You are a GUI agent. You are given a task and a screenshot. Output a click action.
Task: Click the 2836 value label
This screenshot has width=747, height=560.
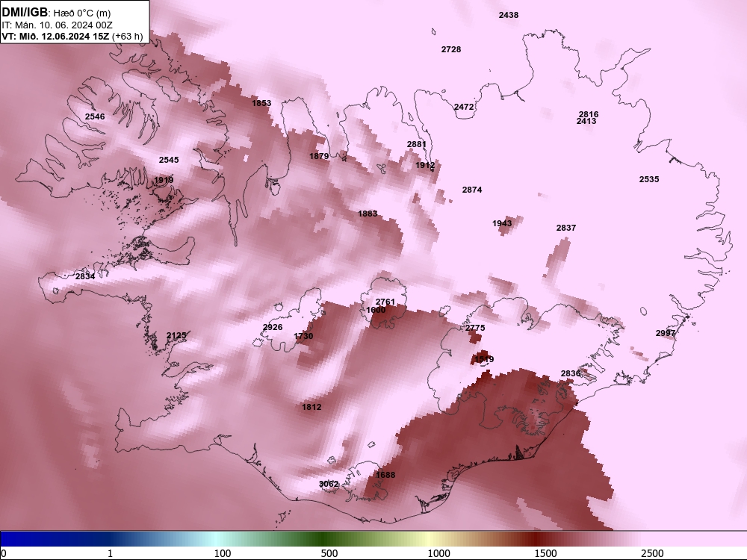[570, 373]
